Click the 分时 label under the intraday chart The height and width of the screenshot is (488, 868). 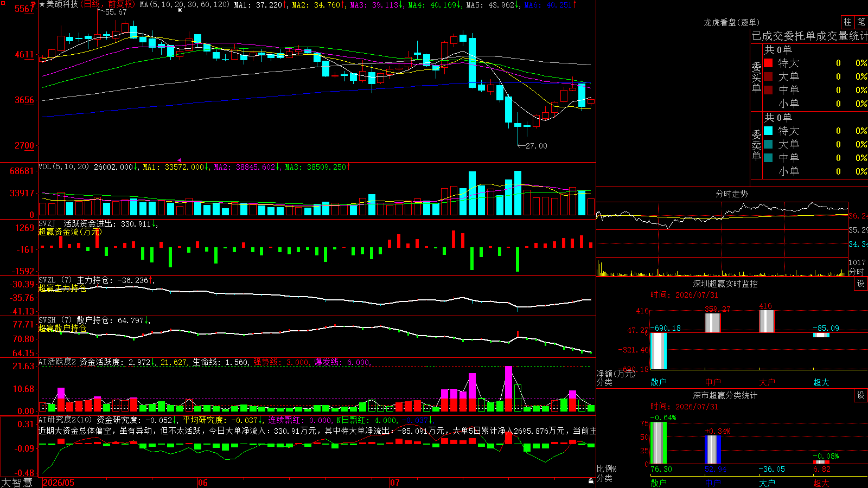[856, 272]
